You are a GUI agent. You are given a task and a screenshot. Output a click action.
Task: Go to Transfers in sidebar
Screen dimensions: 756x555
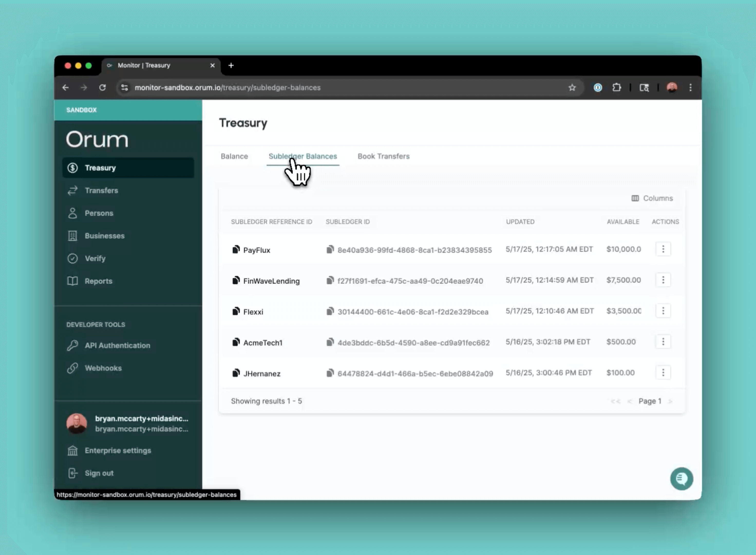point(101,191)
